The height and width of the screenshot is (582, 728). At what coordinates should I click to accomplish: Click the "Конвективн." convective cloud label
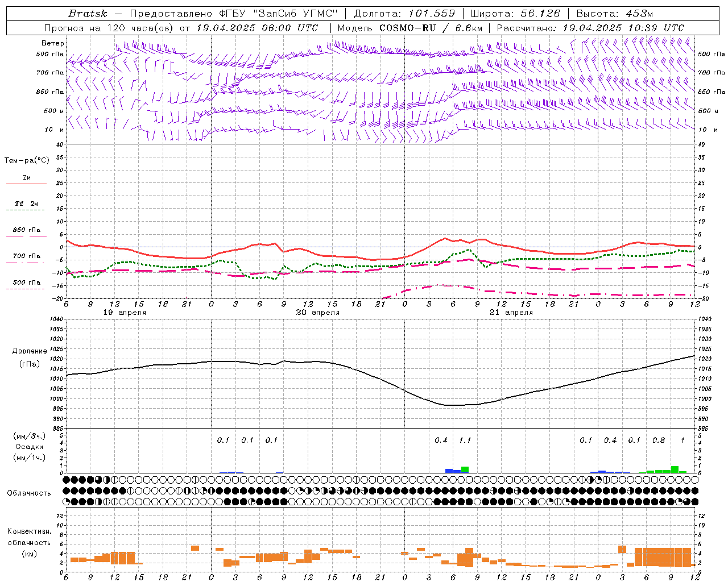[x=29, y=531]
